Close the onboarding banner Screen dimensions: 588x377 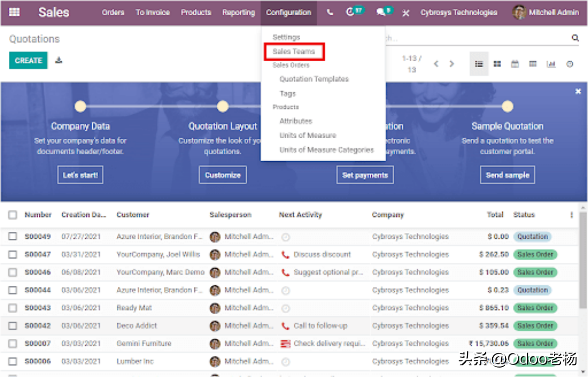coord(578,91)
